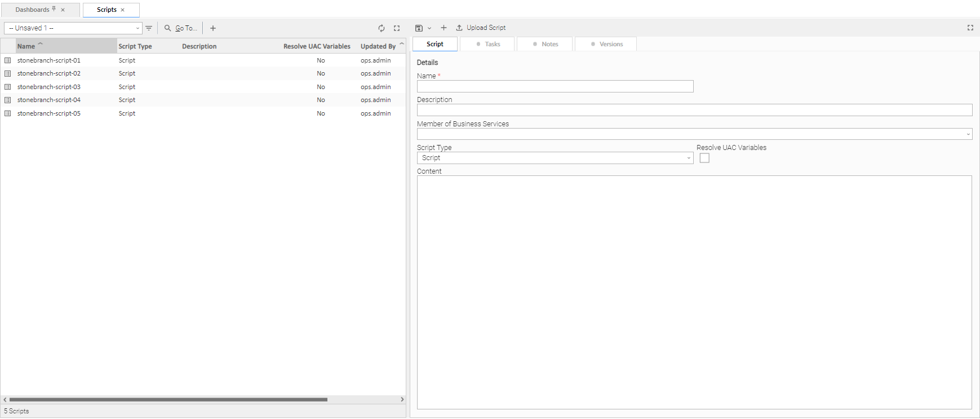Click the save icon in the details toolbar
The width and height of the screenshot is (980, 419).
point(419,28)
